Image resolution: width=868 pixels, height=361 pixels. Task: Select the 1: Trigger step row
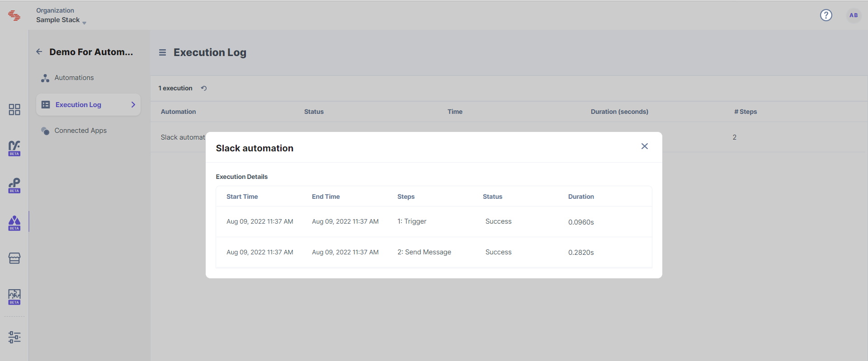[x=434, y=221]
